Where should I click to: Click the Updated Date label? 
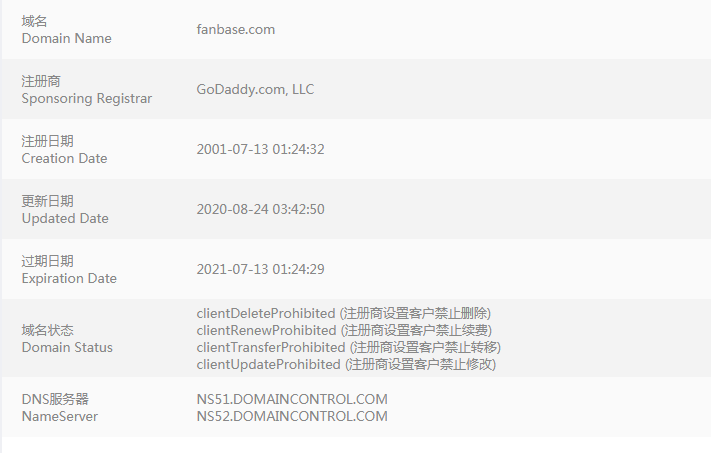[65, 218]
